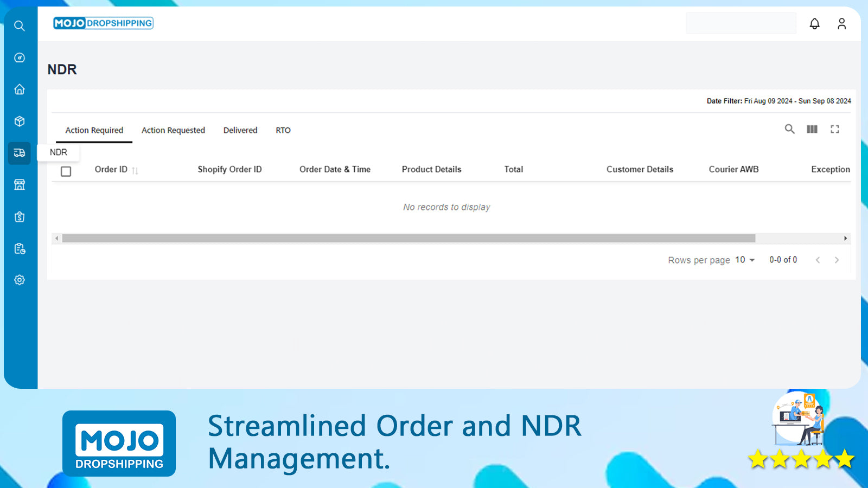
Task: Click the table search magnifier icon
Action: tap(789, 129)
